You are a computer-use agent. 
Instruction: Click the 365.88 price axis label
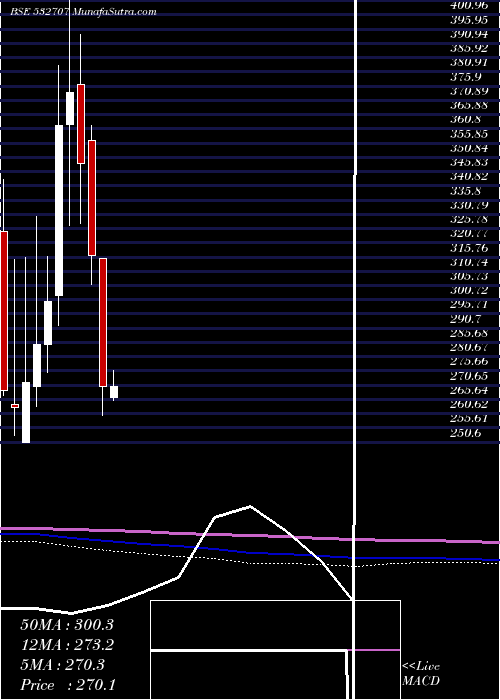tap(470, 105)
